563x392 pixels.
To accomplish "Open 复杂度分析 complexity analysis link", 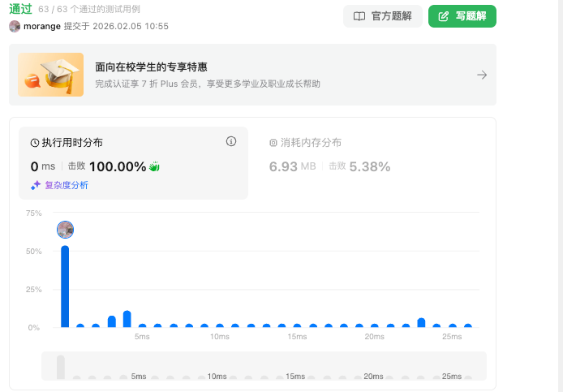I will click(x=67, y=185).
